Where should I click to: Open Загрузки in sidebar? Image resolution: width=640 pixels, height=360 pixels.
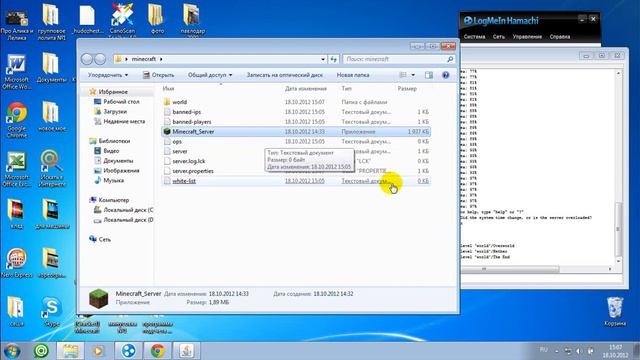pos(115,111)
